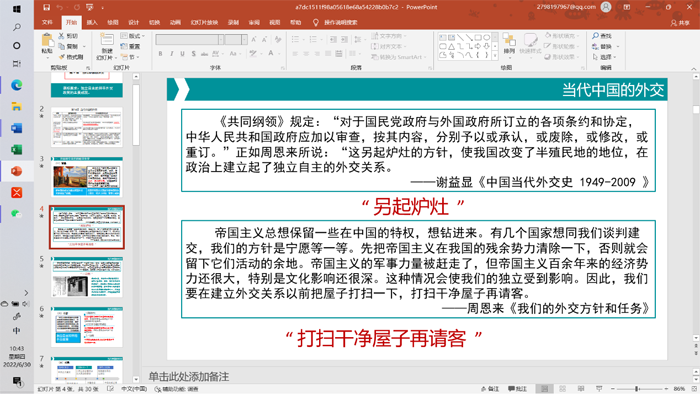Click the Decrease Indent icon
The width and height of the screenshot is (700, 394).
[333, 40]
